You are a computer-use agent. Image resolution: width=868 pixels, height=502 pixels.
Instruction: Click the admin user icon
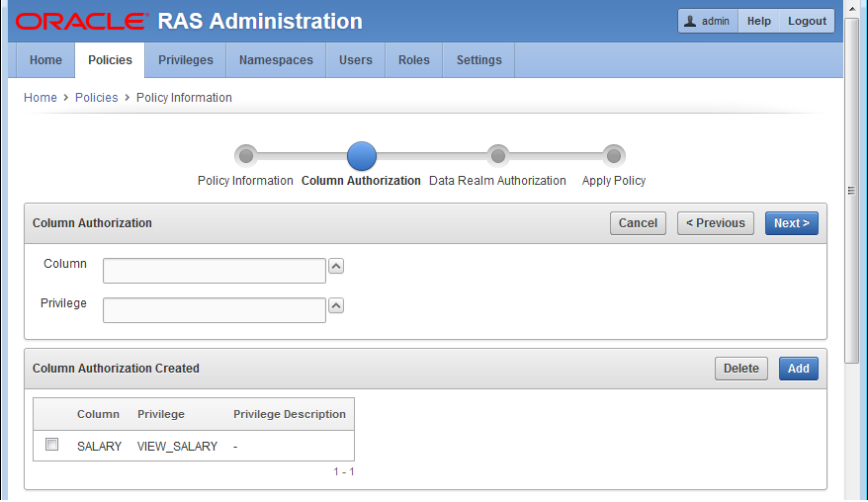click(x=690, y=21)
